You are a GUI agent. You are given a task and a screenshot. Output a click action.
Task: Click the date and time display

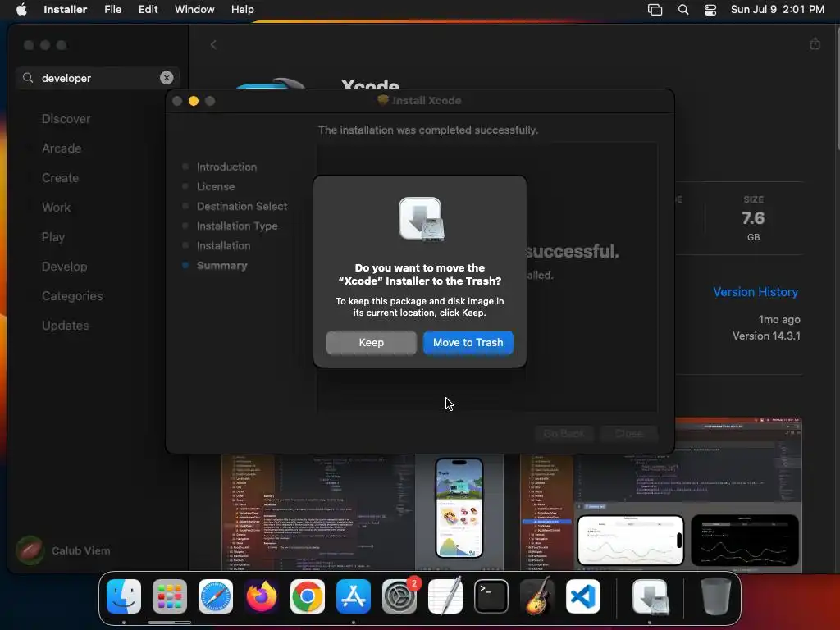(x=778, y=9)
